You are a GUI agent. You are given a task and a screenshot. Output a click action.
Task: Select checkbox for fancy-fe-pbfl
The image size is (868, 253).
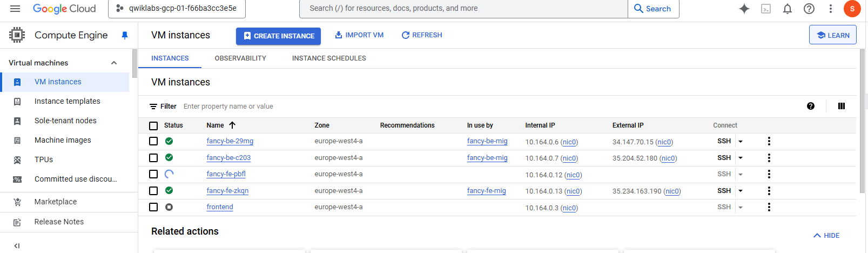153,174
